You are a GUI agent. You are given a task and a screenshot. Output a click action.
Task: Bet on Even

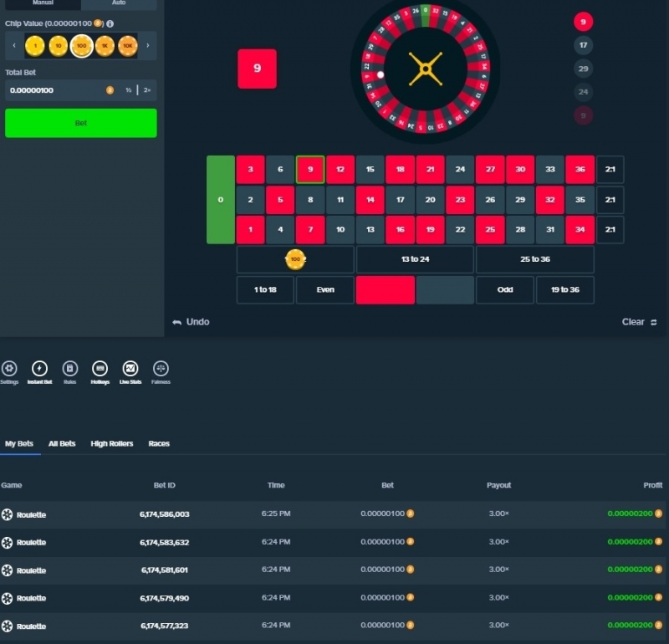[x=325, y=289]
